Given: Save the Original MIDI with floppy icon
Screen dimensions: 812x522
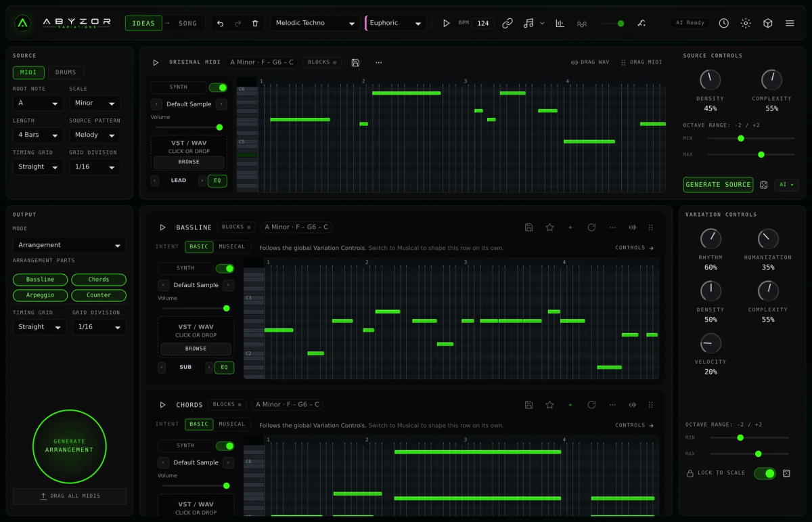Looking at the screenshot, I should pyautogui.click(x=356, y=62).
